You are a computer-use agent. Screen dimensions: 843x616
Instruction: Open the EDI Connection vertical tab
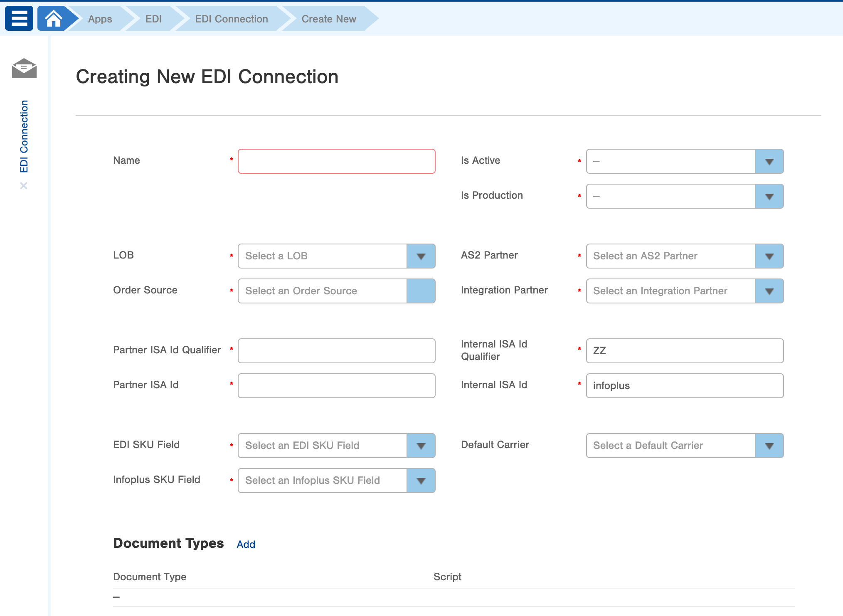pyautogui.click(x=24, y=136)
